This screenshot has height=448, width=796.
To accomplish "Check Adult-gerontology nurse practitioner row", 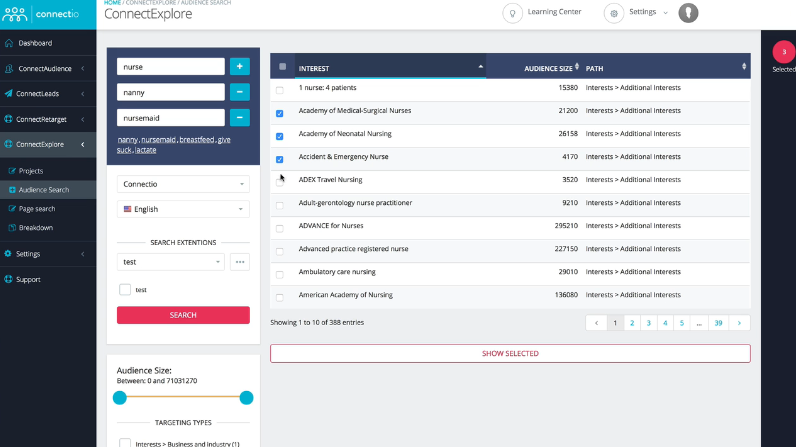I will (280, 206).
